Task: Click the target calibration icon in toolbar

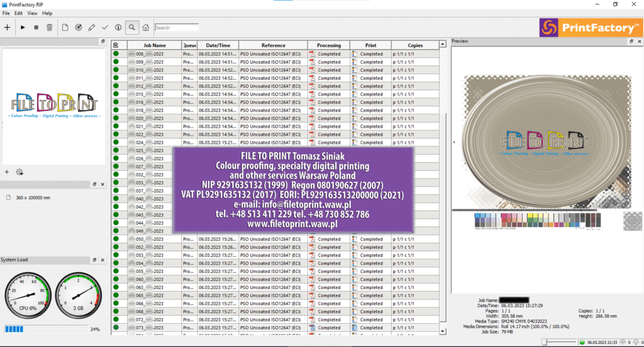Action: pos(79,27)
